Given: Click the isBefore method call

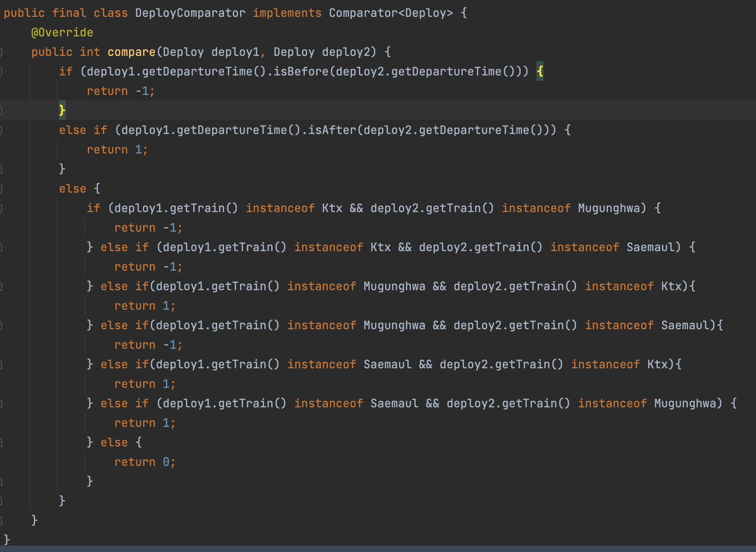Looking at the screenshot, I should (301, 71).
